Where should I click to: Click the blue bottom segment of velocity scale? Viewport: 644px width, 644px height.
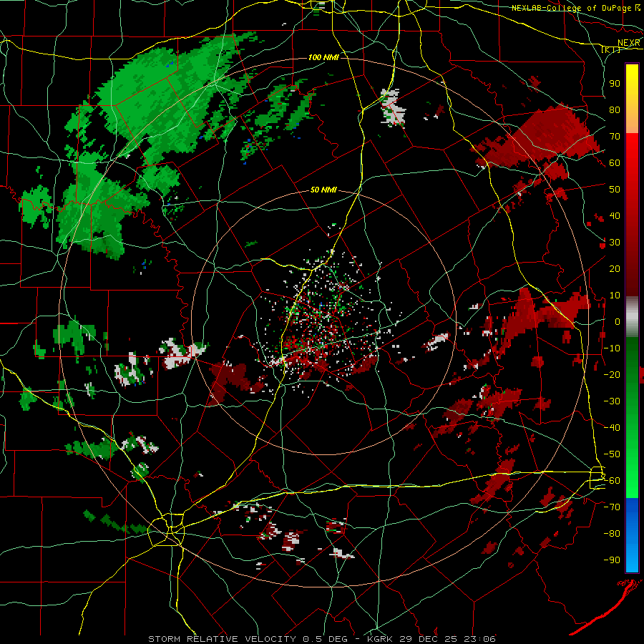tap(632, 535)
